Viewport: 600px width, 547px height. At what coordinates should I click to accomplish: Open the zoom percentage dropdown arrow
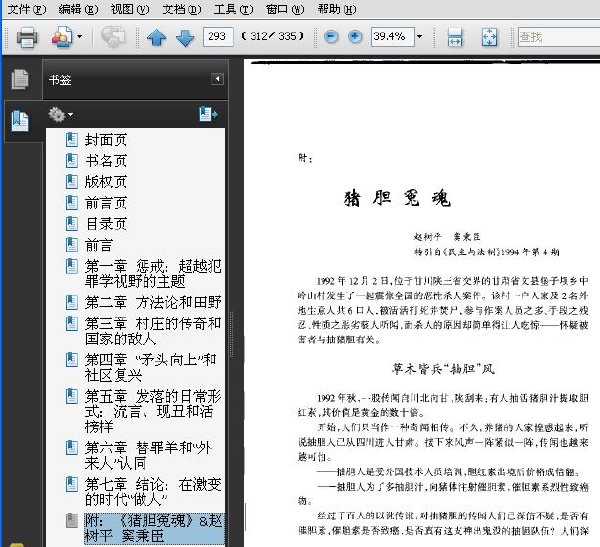[x=420, y=37]
